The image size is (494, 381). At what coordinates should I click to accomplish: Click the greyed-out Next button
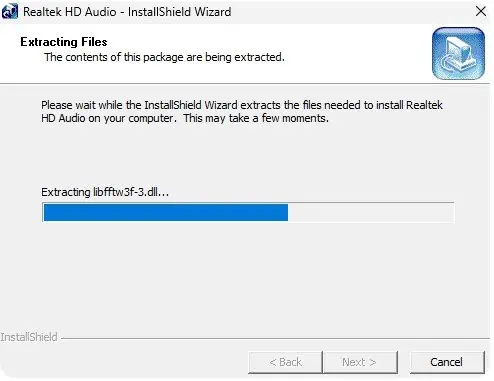tap(360, 362)
